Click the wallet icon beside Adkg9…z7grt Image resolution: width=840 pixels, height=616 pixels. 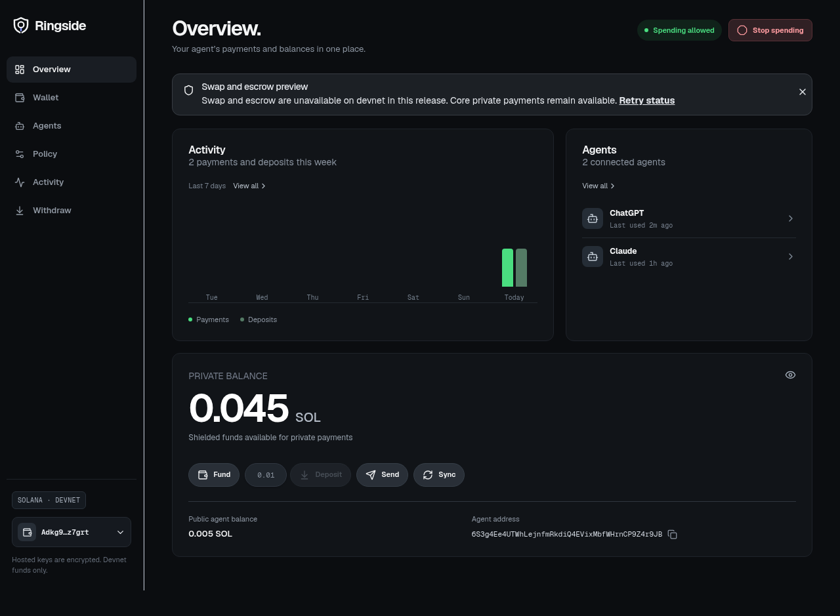pyautogui.click(x=27, y=532)
